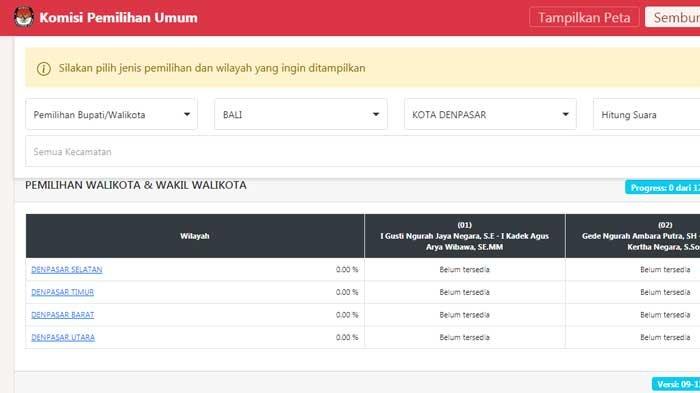This screenshot has width=700, height=393.
Task: Open the Hitung Suara dropdown
Action: click(x=646, y=114)
